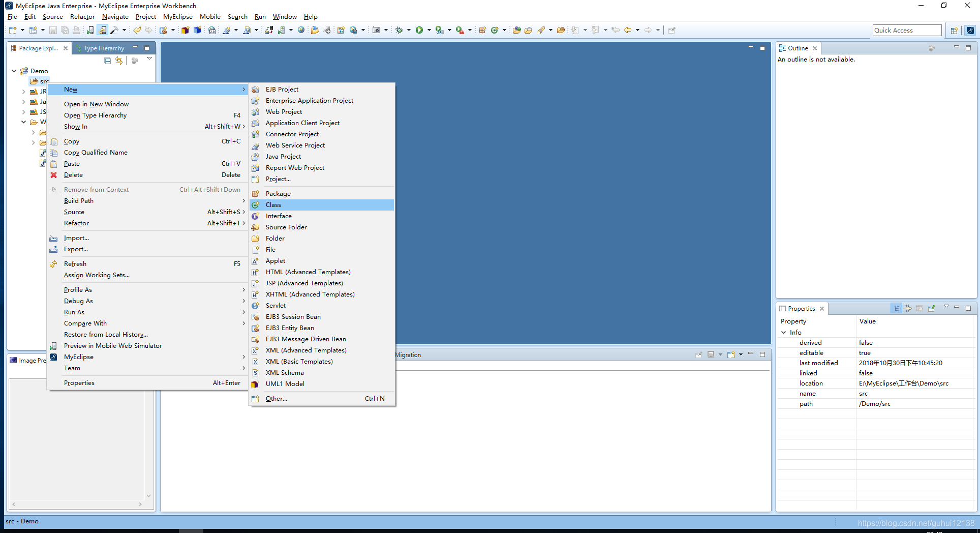Open Back navigation history dropdown arrow
The width and height of the screenshot is (980, 533).
637,30
